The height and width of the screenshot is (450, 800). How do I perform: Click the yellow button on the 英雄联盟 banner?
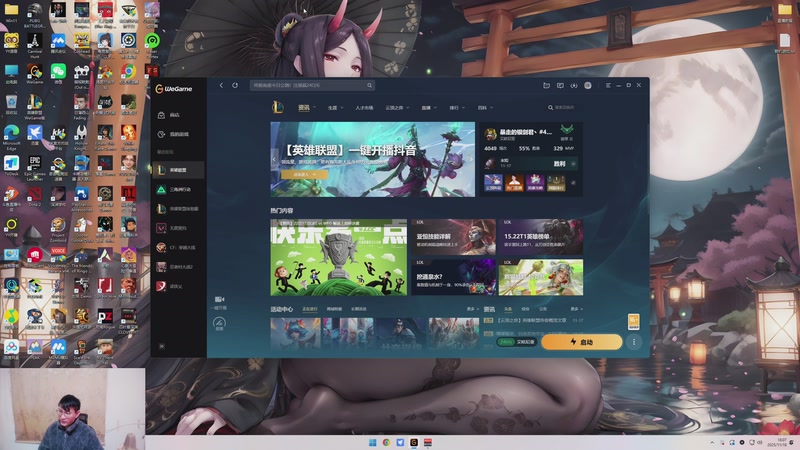(304, 174)
